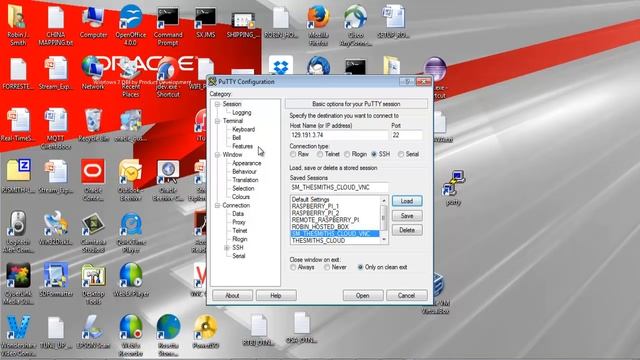Open the Cisco AnyConnect desktop shortcut

(x=355, y=25)
